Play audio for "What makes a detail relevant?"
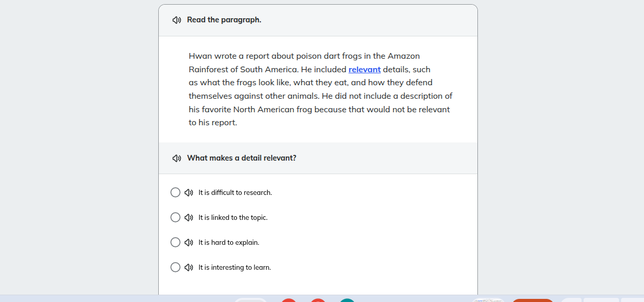The height and width of the screenshot is (302, 644). click(176, 158)
